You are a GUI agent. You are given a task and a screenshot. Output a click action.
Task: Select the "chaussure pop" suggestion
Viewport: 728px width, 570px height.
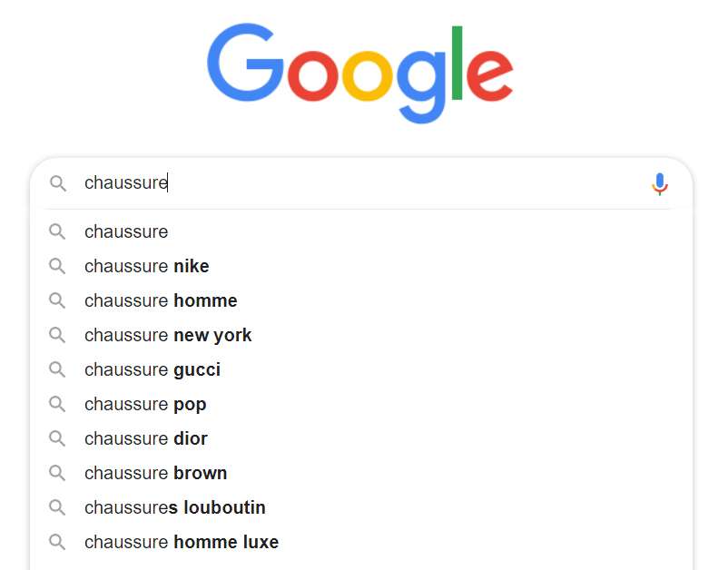[145, 404]
